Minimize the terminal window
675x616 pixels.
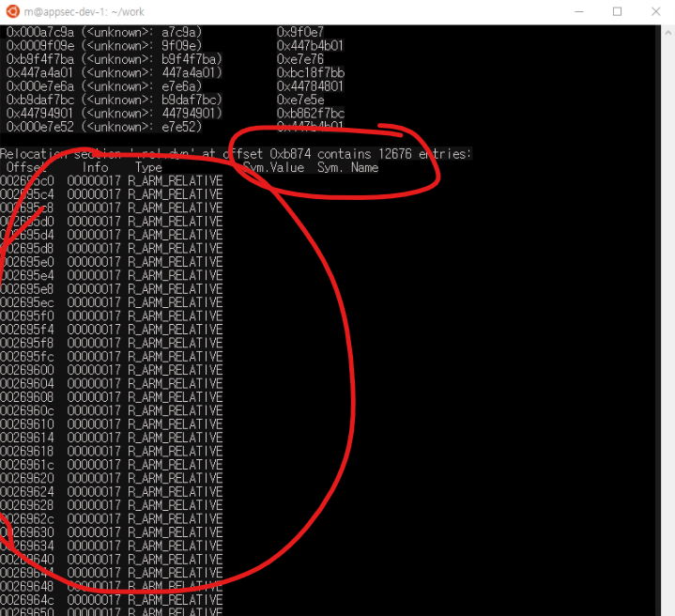579,11
